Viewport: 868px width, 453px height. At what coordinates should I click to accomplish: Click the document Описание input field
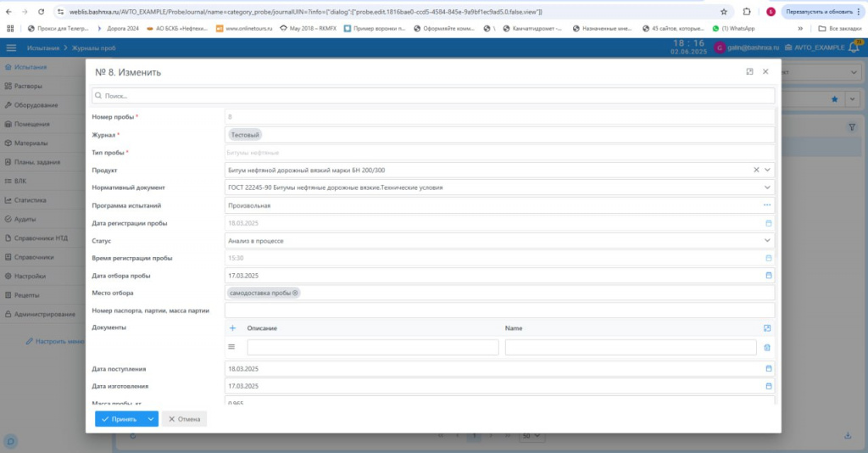(x=373, y=347)
